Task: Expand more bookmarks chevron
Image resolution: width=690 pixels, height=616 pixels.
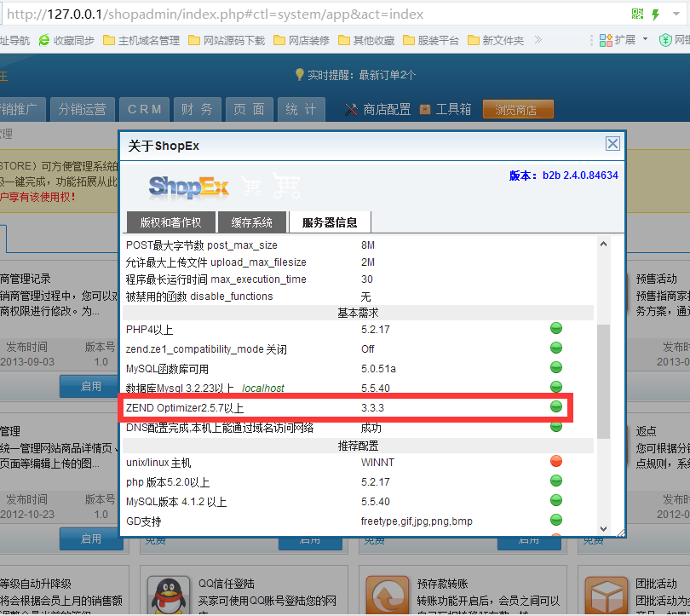Action: click(x=538, y=40)
